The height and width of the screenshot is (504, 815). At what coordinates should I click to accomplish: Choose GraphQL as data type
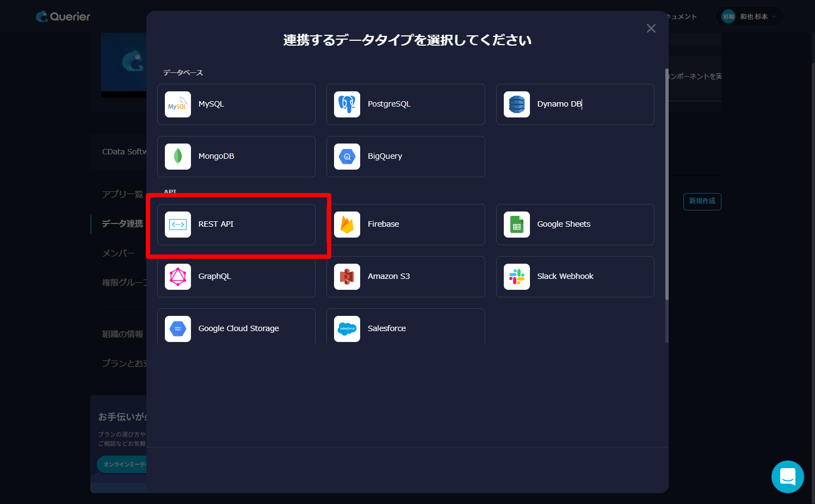[x=236, y=277]
